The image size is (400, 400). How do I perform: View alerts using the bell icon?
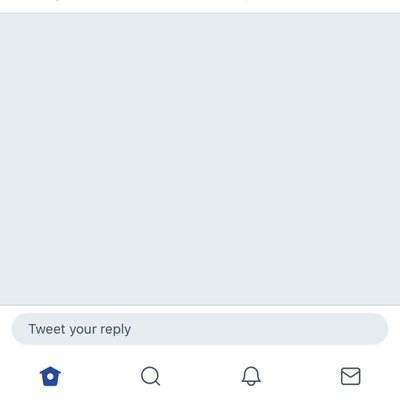(x=251, y=376)
